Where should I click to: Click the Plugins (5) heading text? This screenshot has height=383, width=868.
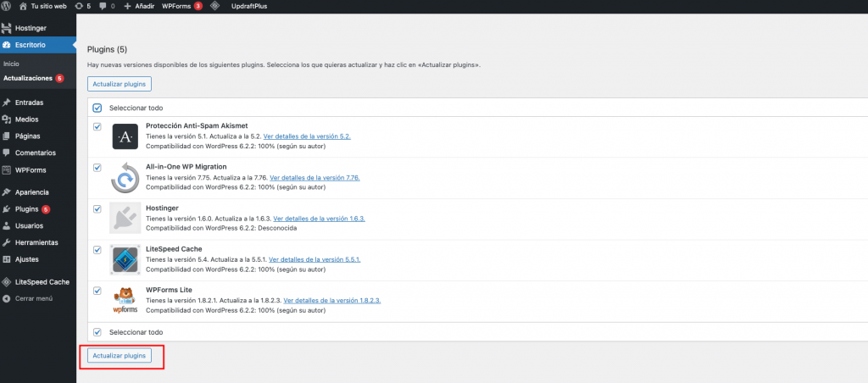click(108, 49)
